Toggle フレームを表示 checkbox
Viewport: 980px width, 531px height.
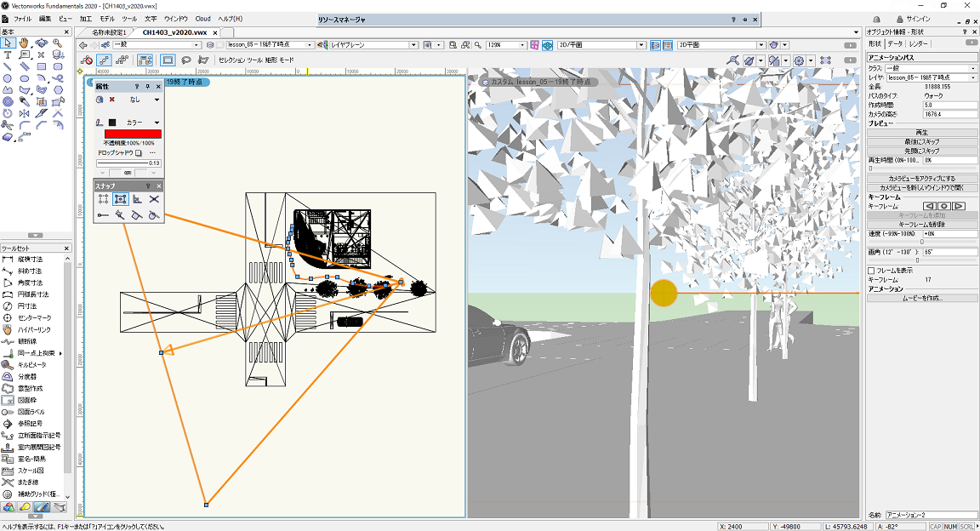coord(871,271)
